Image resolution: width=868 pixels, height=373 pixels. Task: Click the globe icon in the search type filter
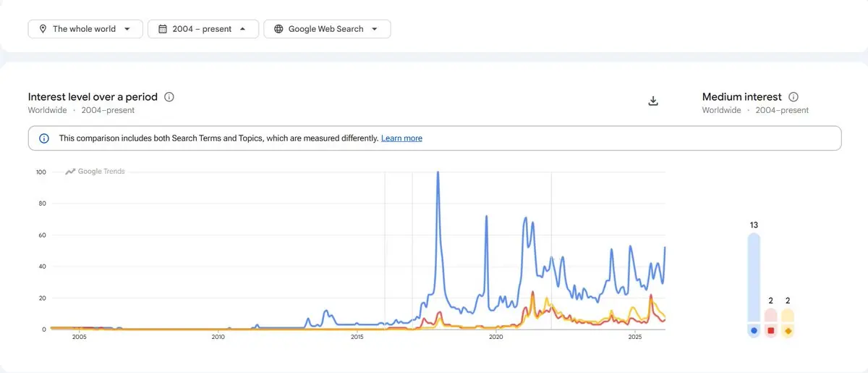278,29
